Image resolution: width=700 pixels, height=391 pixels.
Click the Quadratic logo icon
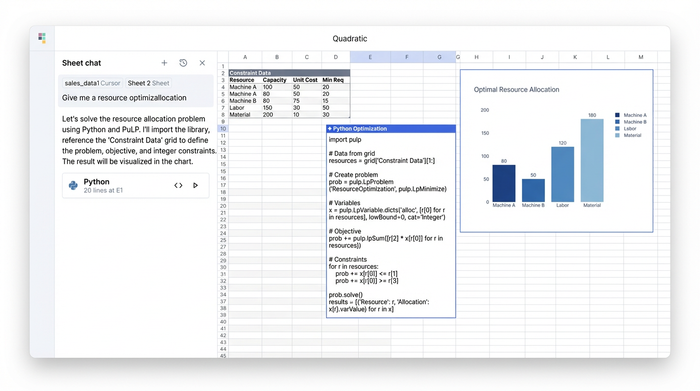tap(42, 38)
